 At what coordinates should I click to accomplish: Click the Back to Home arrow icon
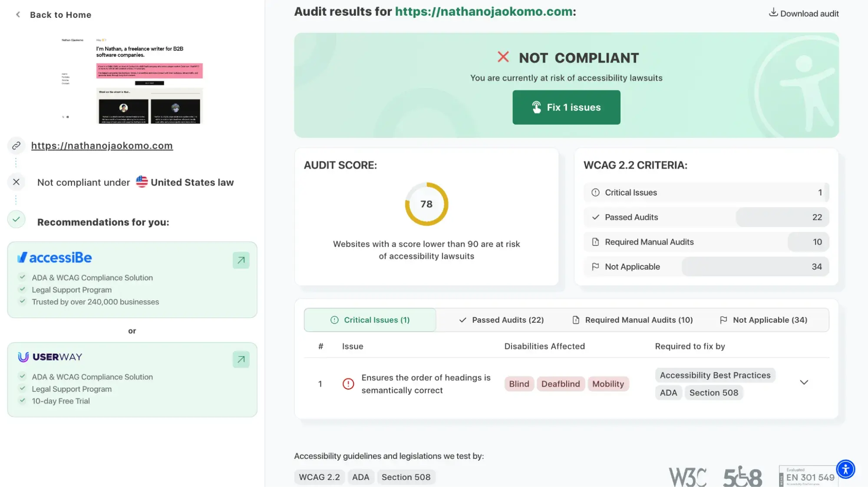pyautogui.click(x=18, y=15)
